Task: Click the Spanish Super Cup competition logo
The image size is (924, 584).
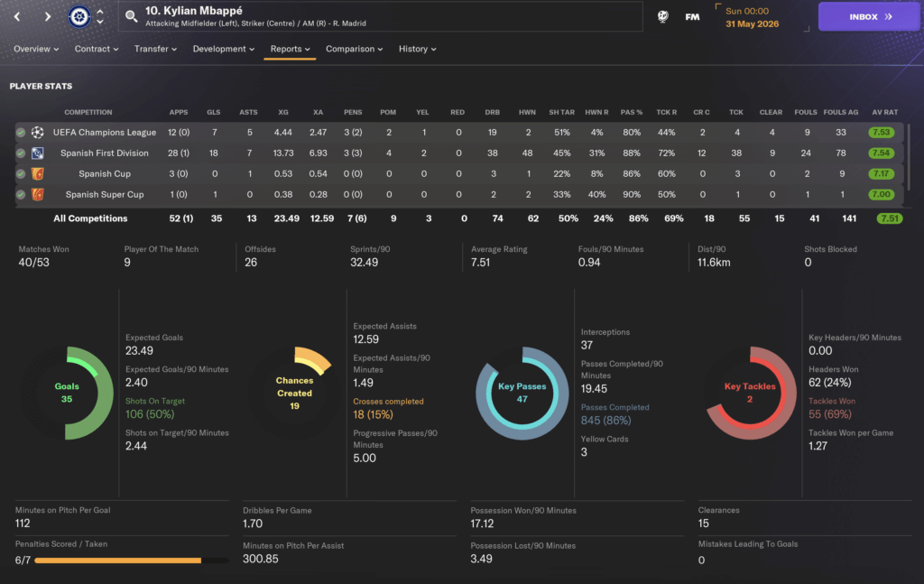Action: pyautogui.click(x=38, y=195)
